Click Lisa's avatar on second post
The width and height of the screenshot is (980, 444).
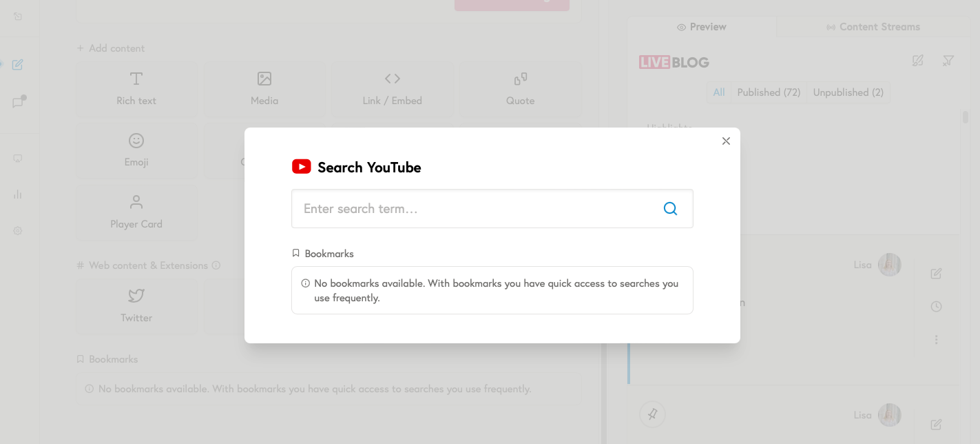click(889, 415)
